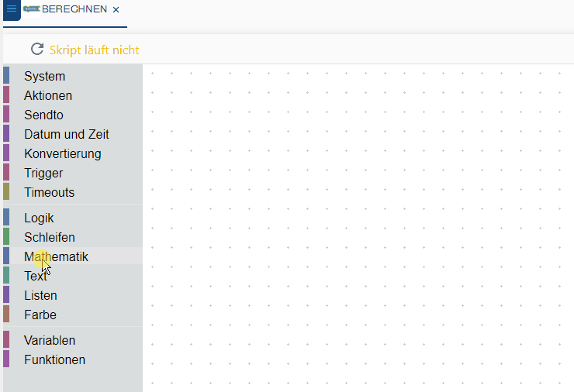Open the Schleifen block category
The height and width of the screenshot is (392, 574).
click(73, 237)
